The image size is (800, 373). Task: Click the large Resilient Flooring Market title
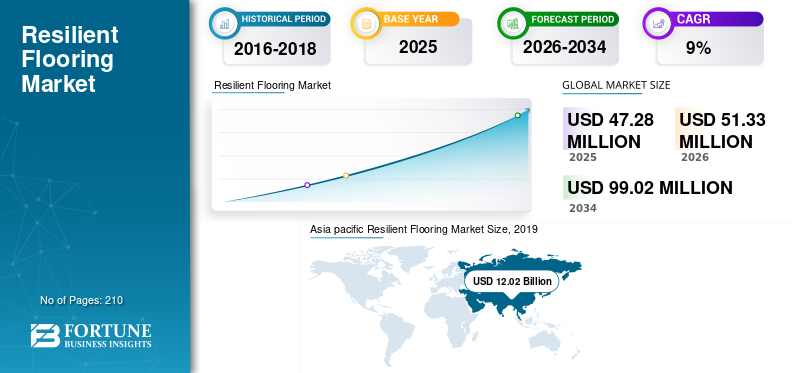(70, 60)
